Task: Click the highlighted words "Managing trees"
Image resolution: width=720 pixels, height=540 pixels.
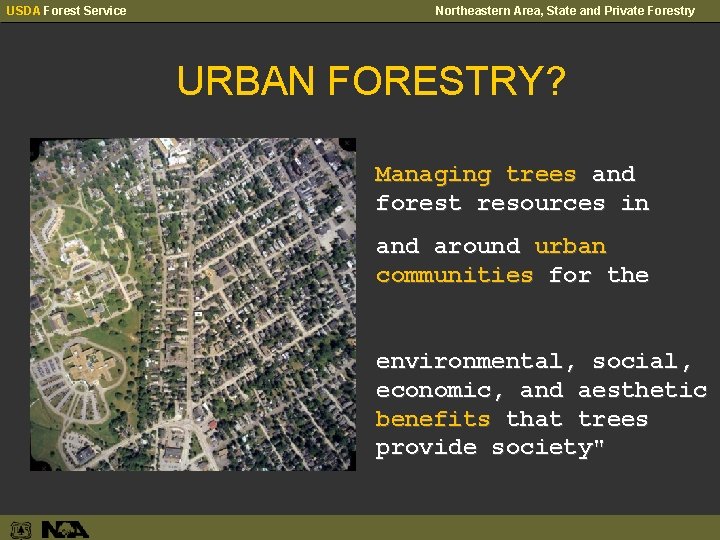Action: tap(475, 175)
